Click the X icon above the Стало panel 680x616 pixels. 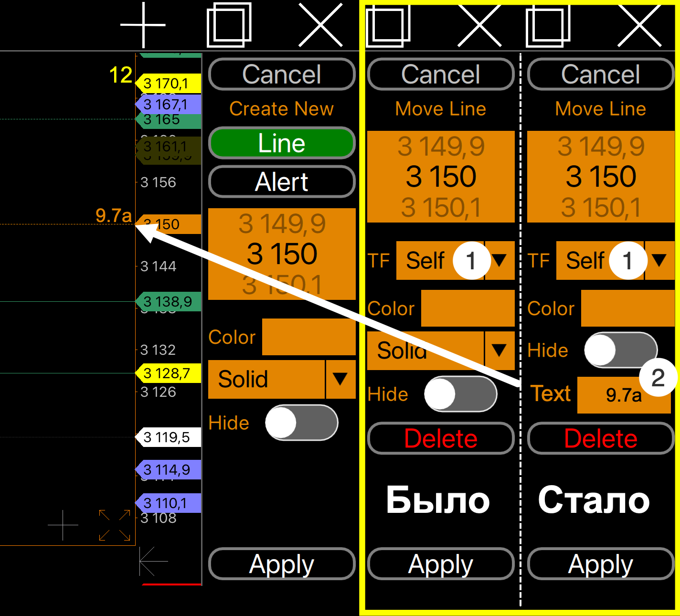click(x=640, y=26)
